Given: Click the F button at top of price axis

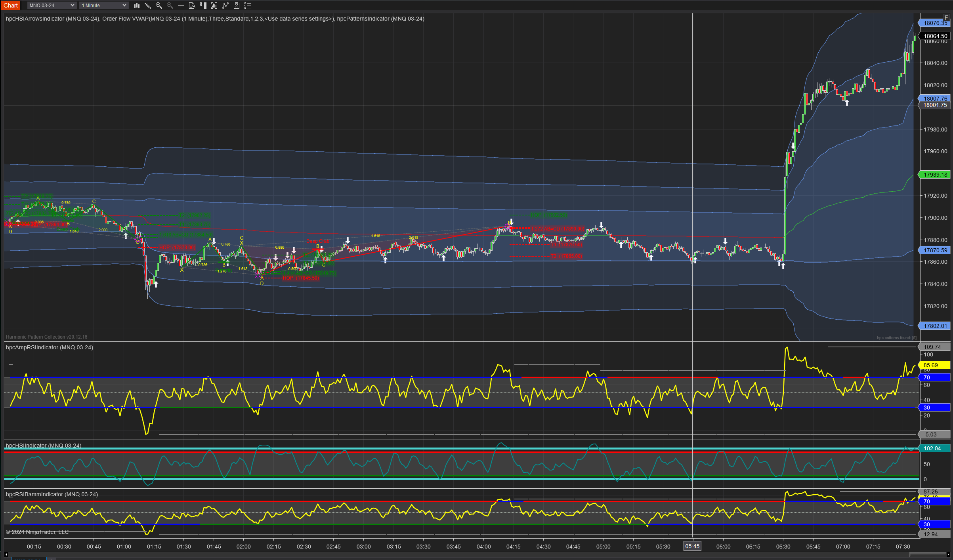Looking at the screenshot, I should click(x=946, y=17).
